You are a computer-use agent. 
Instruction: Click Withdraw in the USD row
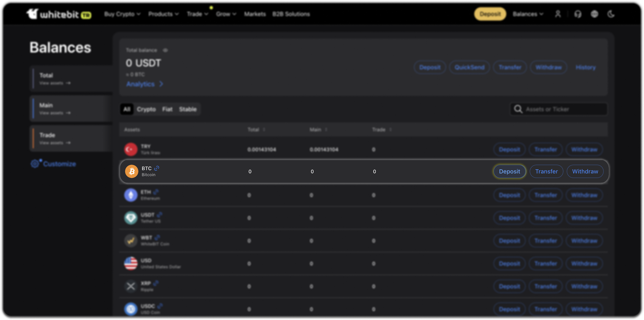(584, 263)
